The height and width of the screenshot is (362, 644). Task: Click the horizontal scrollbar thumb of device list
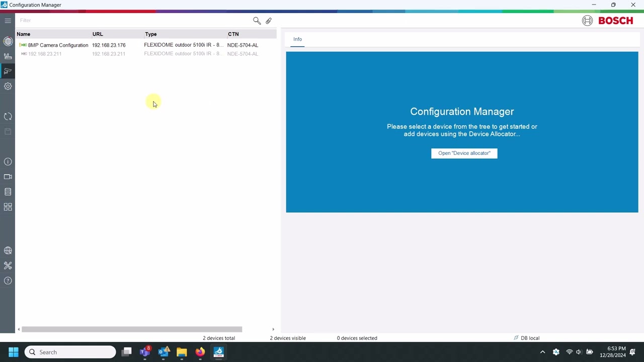coord(132,329)
